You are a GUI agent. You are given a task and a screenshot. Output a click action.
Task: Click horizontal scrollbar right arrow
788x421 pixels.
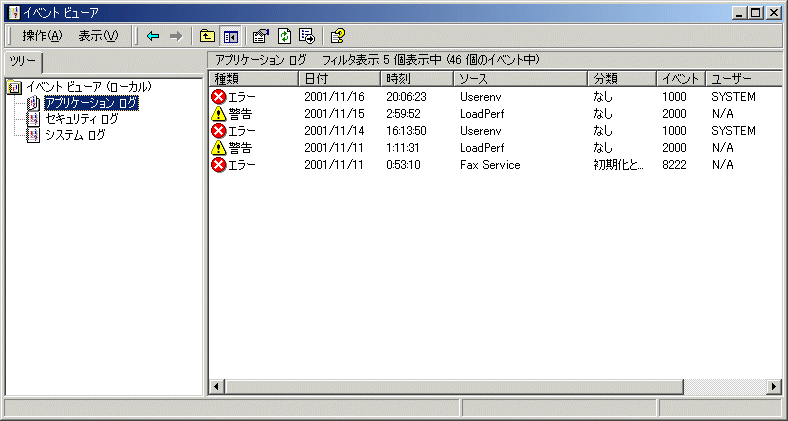[x=774, y=386]
